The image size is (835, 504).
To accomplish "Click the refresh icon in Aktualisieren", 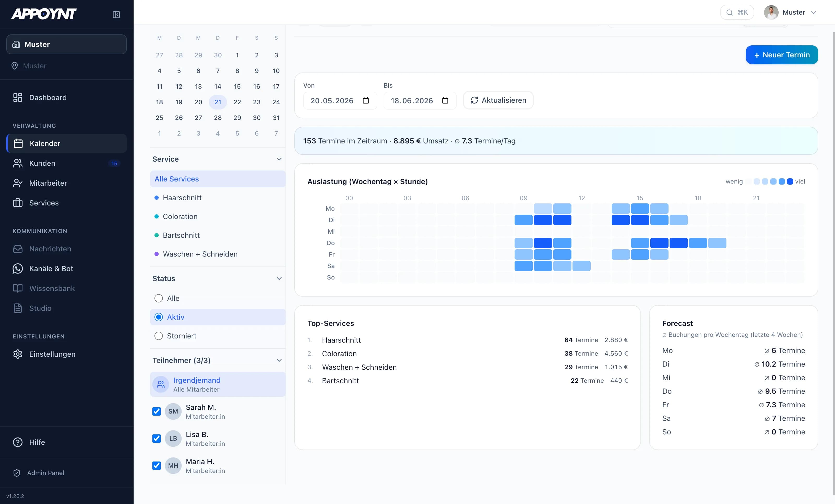I will tap(474, 100).
